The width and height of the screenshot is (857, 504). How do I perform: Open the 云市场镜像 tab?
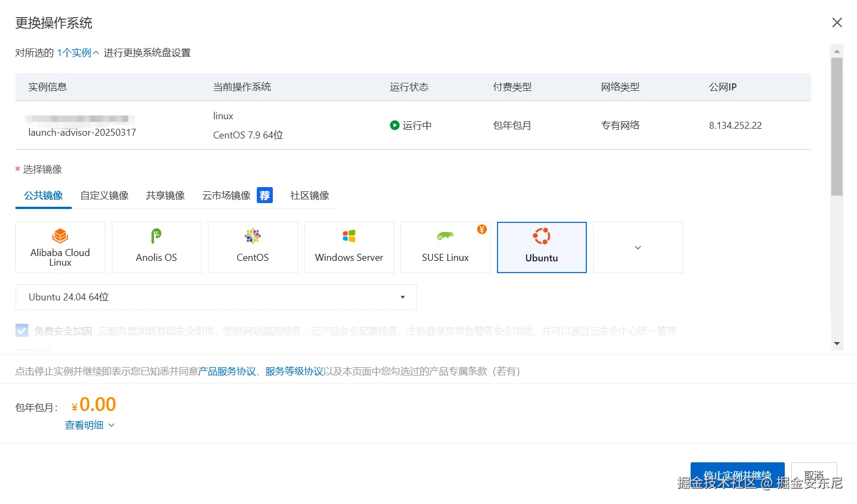pyautogui.click(x=226, y=196)
